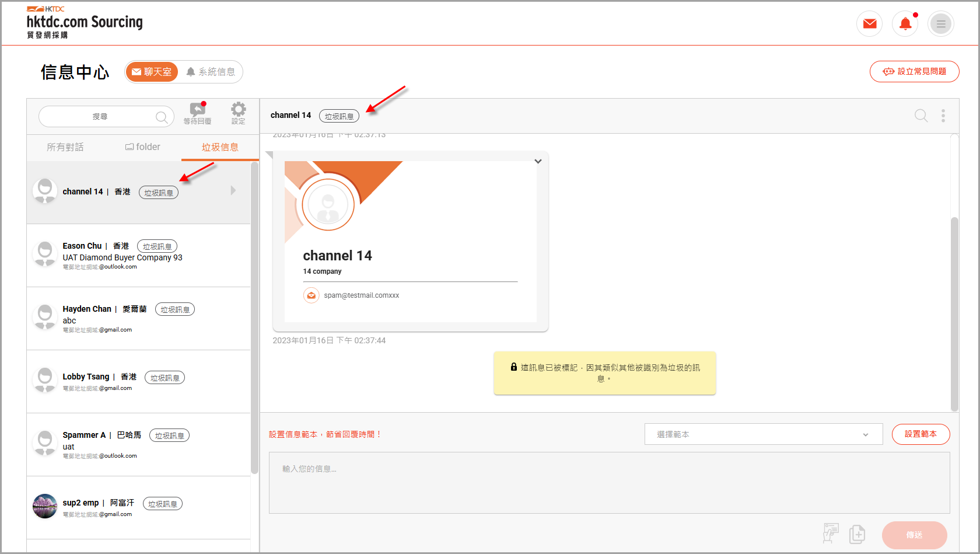
Task: Click the hktdc.com Sourcing logo
Action: (x=85, y=23)
